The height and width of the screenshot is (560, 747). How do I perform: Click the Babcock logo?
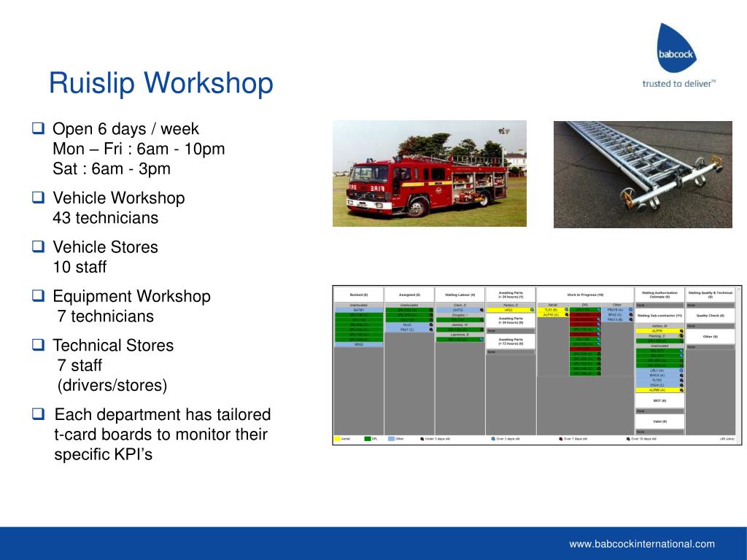(676, 47)
